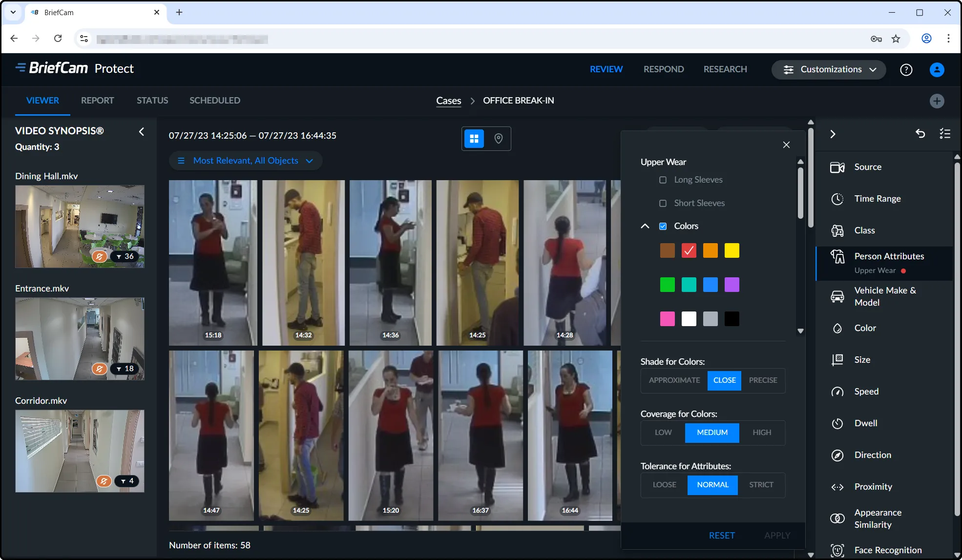Image resolution: width=962 pixels, height=560 pixels.
Task: Open the filter checklist icon
Action: point(944,134)
